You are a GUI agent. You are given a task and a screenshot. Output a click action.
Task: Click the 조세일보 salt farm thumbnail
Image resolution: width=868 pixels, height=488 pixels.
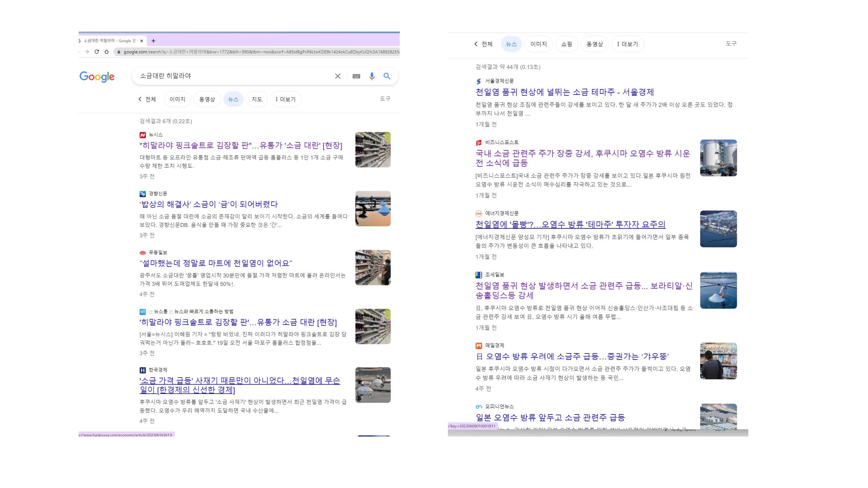[x=718, y=290]
